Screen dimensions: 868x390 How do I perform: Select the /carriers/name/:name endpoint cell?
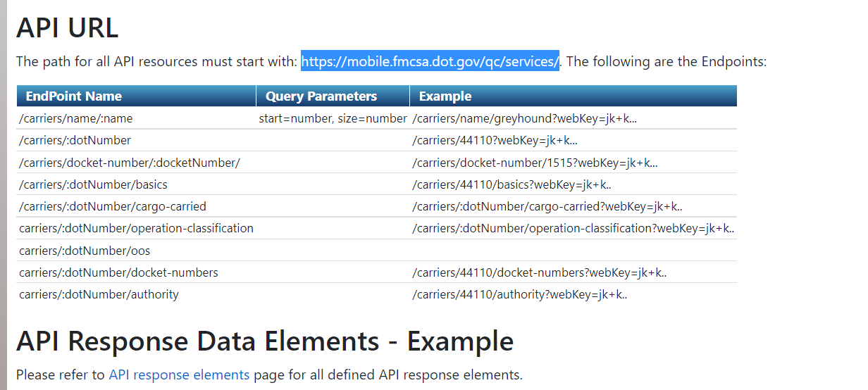(x=76, y=118)
